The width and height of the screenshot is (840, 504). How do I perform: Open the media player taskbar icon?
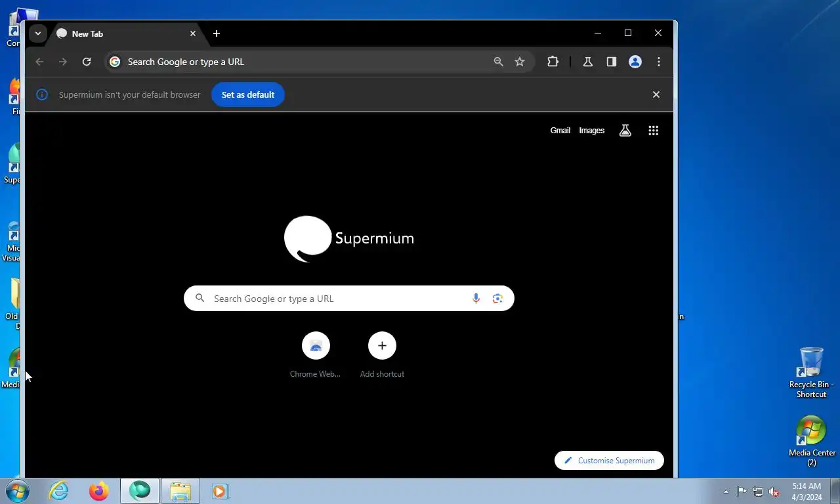point(220,491)
